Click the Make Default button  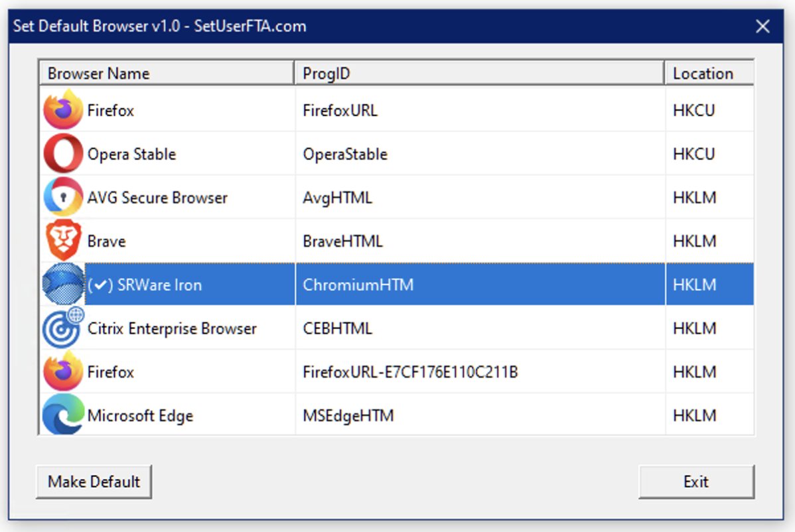pyautogui.click(x=94, y=482)
